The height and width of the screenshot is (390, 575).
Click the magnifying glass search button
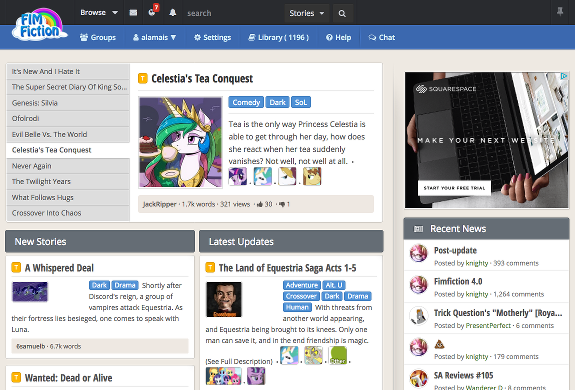(342, 14)
